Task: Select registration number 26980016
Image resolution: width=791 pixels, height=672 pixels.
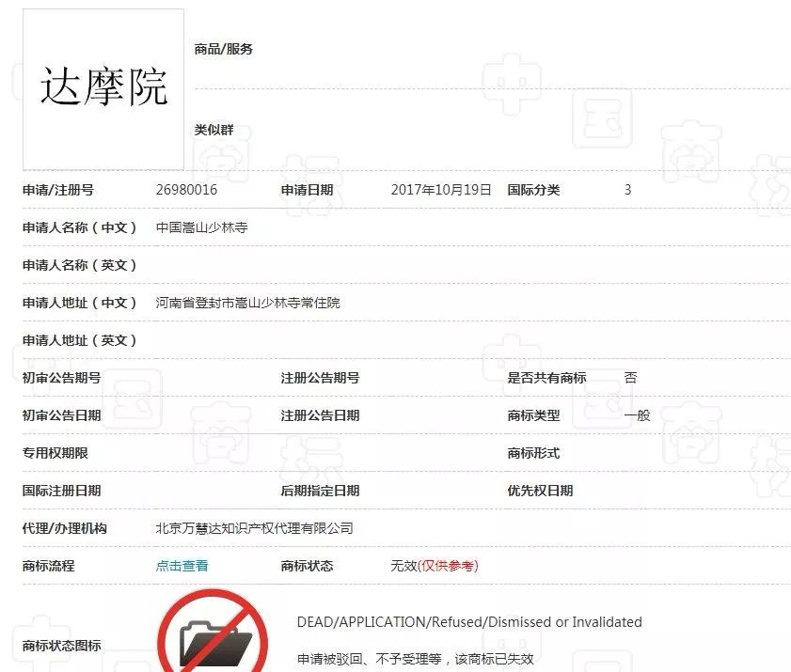Action: [186, 190]
